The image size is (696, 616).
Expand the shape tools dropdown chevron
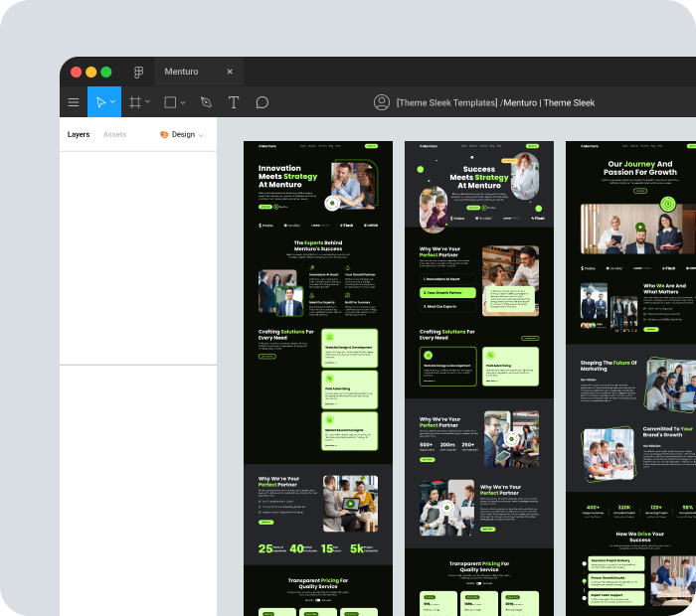183,102
